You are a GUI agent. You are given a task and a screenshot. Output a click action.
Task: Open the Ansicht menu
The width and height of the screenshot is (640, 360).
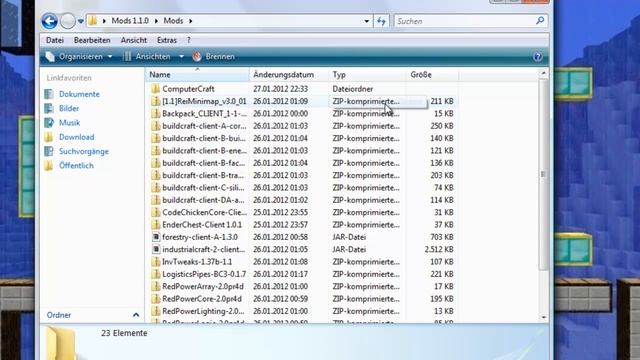click(x=133, y=40)
